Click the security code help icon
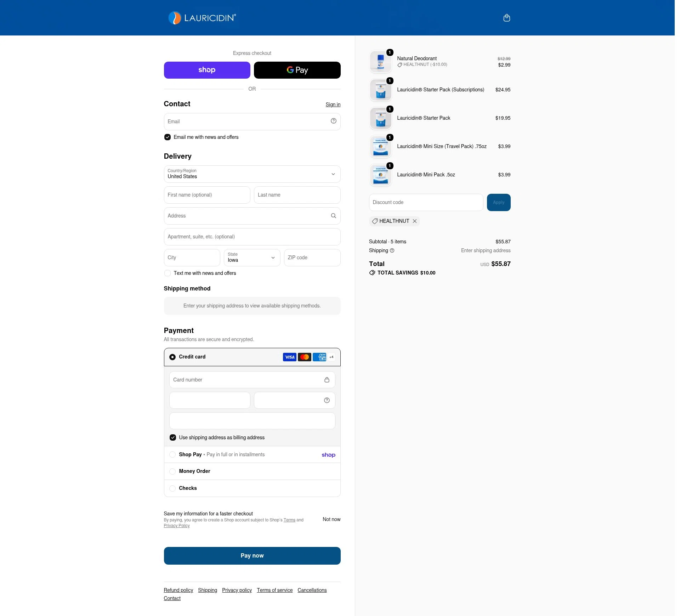Screen dimensions: 680x616 click(327, 400)
